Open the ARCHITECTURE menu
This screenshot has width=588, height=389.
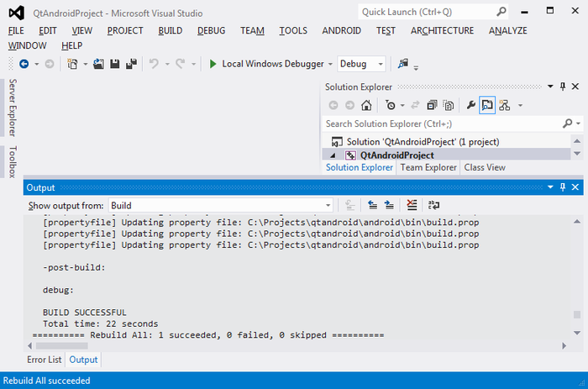pos(442,31)
